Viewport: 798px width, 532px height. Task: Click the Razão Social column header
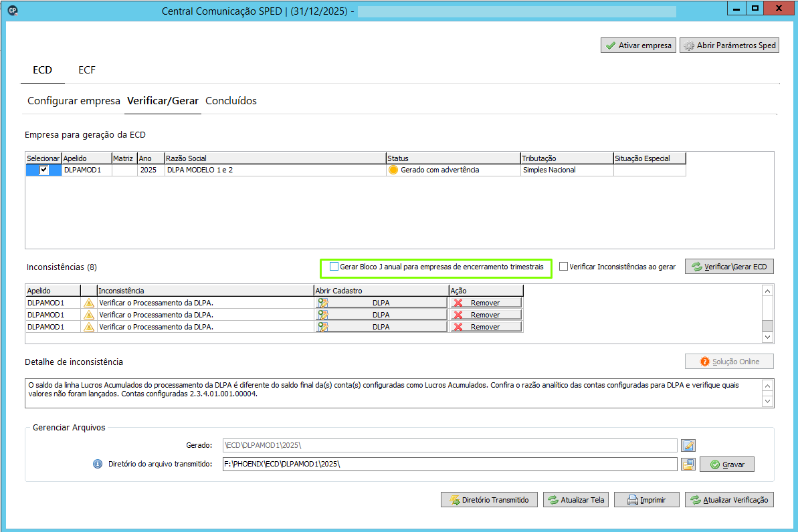tap(275, 158)
